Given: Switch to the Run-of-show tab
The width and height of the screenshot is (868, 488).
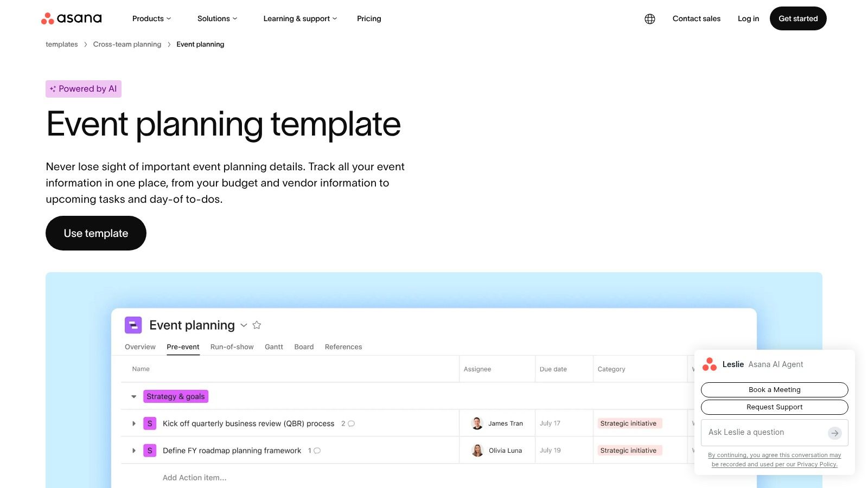Looking at the screenshot, I should point(232,347).
